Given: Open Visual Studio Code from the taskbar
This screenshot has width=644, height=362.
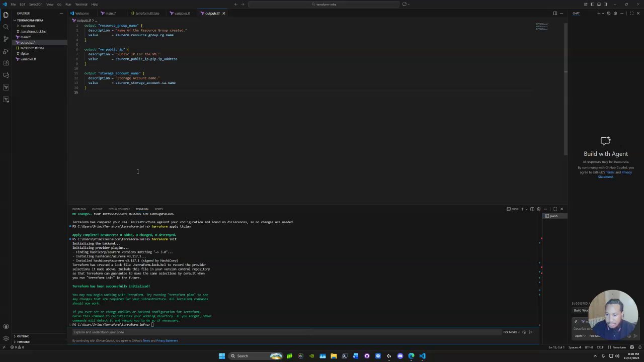Looking at the screenshot, I should click(422, 356).
